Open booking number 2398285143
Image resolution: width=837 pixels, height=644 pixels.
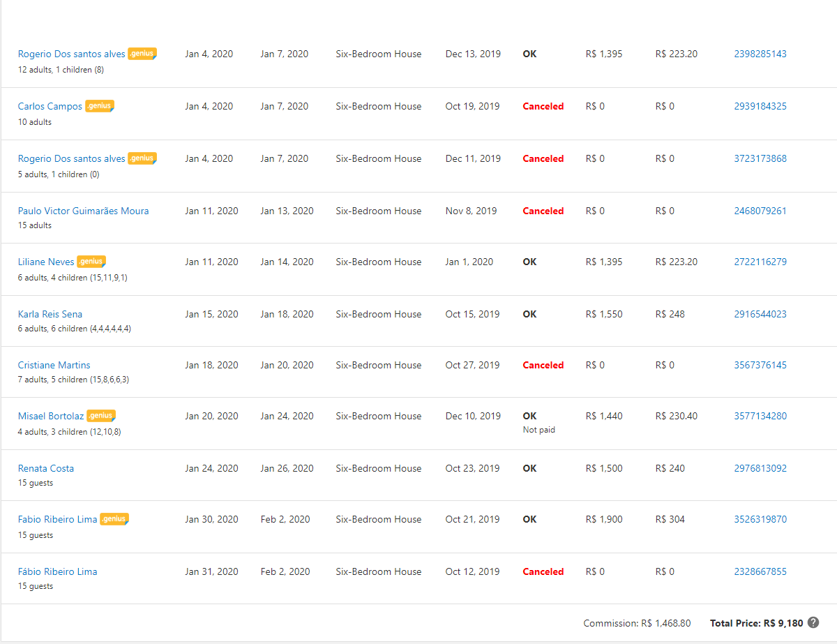[760, 54]
